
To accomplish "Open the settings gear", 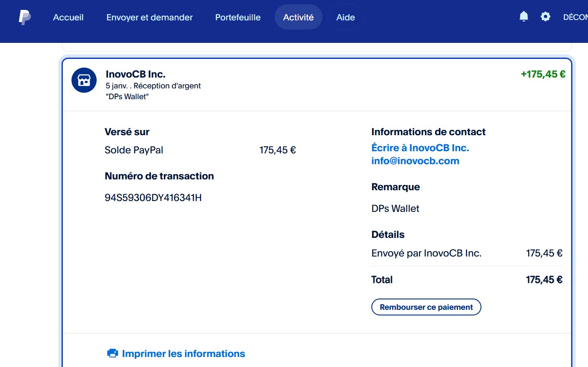I will (x=546, y=17).
